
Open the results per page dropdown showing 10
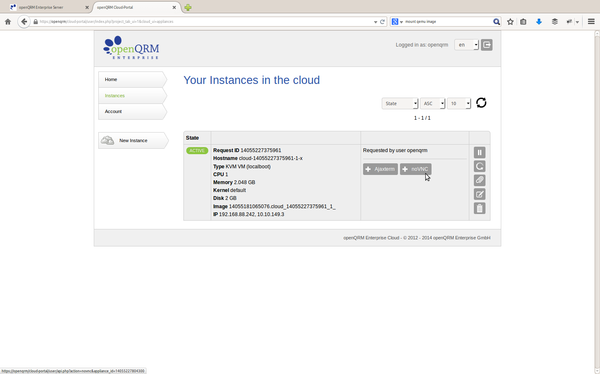pyautogui.click(x=459, y=103)
